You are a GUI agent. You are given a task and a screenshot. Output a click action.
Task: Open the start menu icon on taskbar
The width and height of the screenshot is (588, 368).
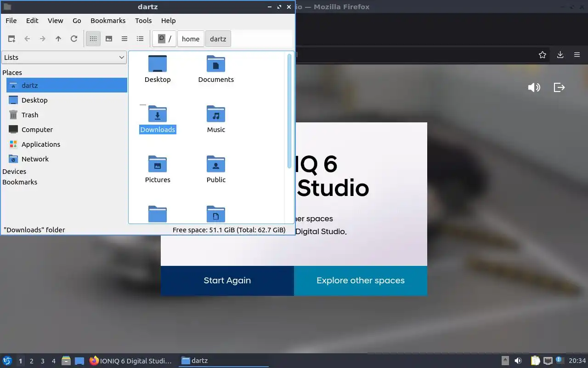[x=7, y=361]
